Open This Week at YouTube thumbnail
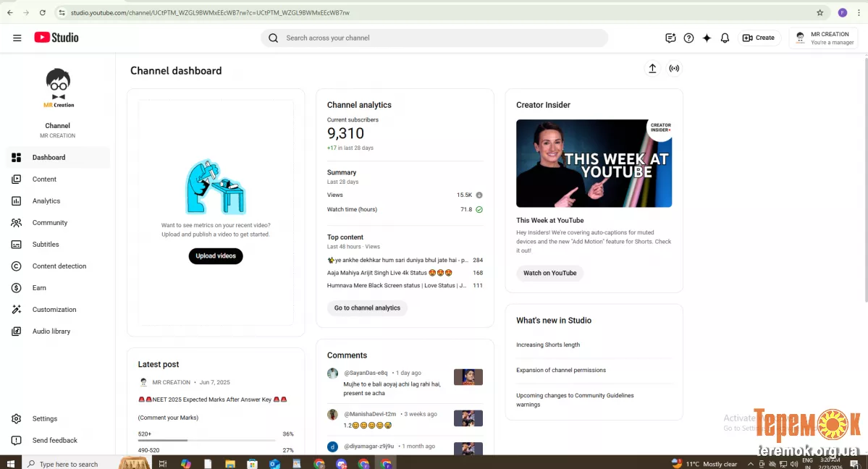 594,164
